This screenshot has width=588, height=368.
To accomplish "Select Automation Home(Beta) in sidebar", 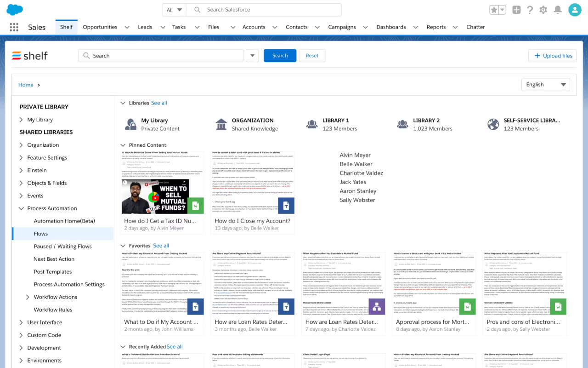I will tap(64, 221).
